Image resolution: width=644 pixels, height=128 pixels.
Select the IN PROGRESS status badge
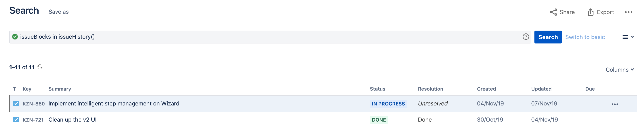pyautogui.click(x=388, y=103)
